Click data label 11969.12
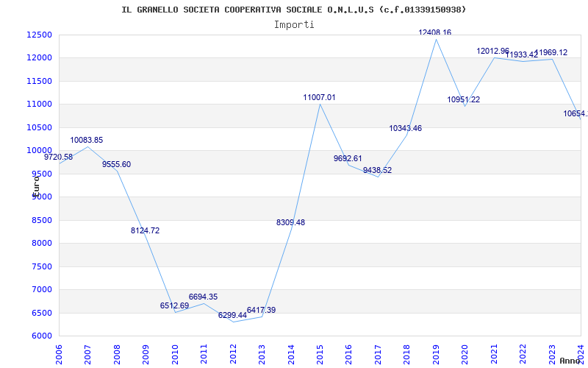This screenshot has height=368, width=588. tap(551, 52)
